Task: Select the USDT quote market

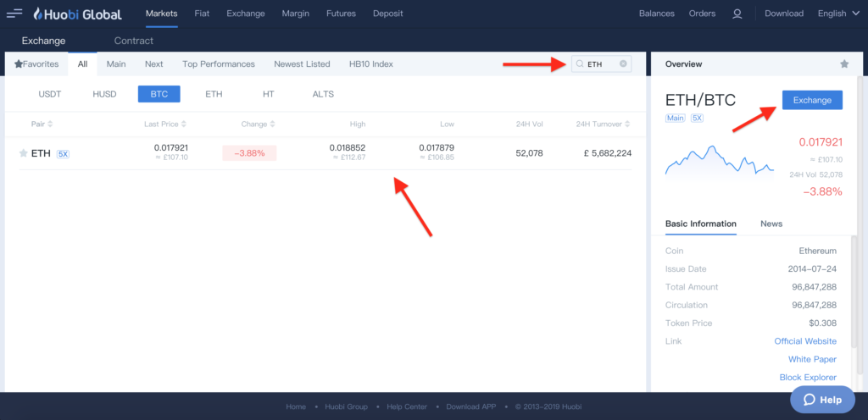Action: [x=50, y=94]
